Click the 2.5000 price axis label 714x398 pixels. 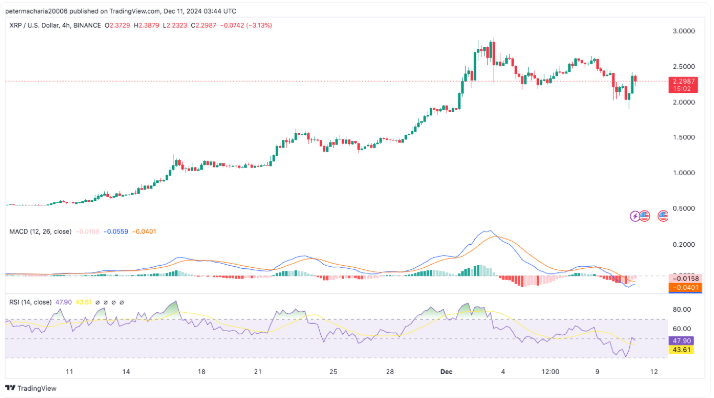[x=684, y=66]
